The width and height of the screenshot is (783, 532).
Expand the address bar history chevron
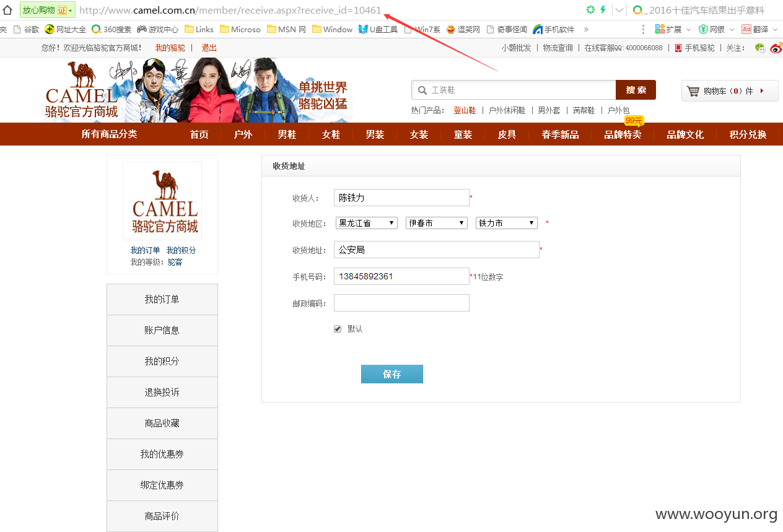[x=619, y=11]
